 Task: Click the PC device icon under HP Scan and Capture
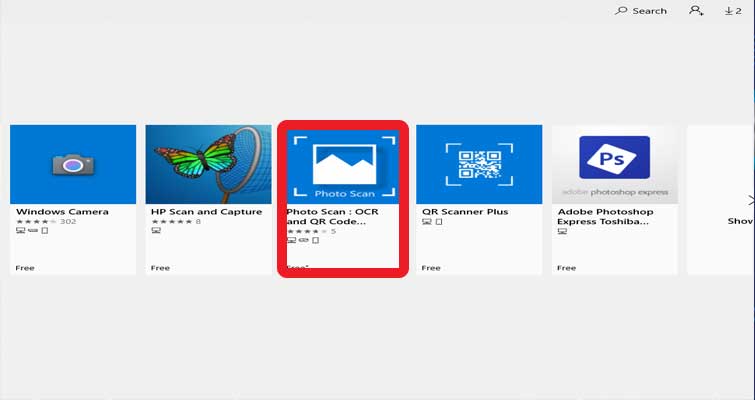tap(156, 231)
